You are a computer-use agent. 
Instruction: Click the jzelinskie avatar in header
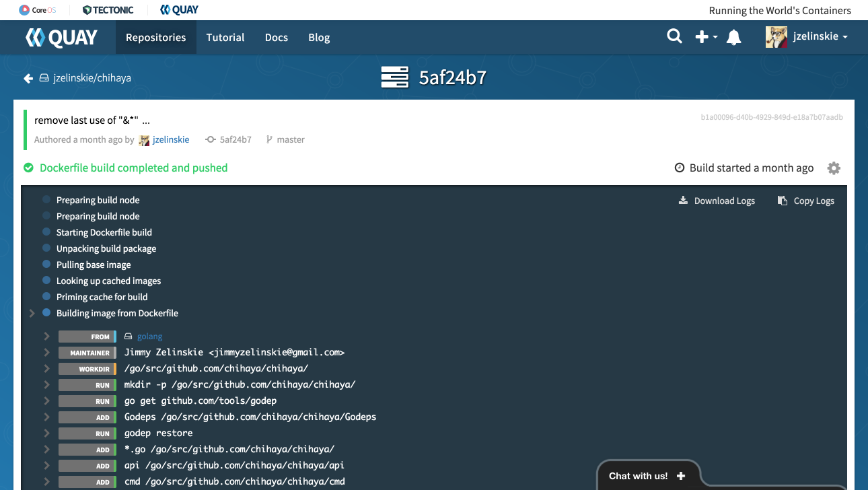tap(776, 37)
